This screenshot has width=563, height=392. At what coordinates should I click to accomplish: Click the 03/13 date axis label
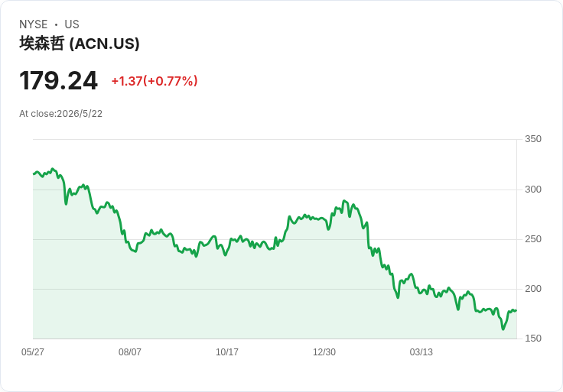(421, 352)
